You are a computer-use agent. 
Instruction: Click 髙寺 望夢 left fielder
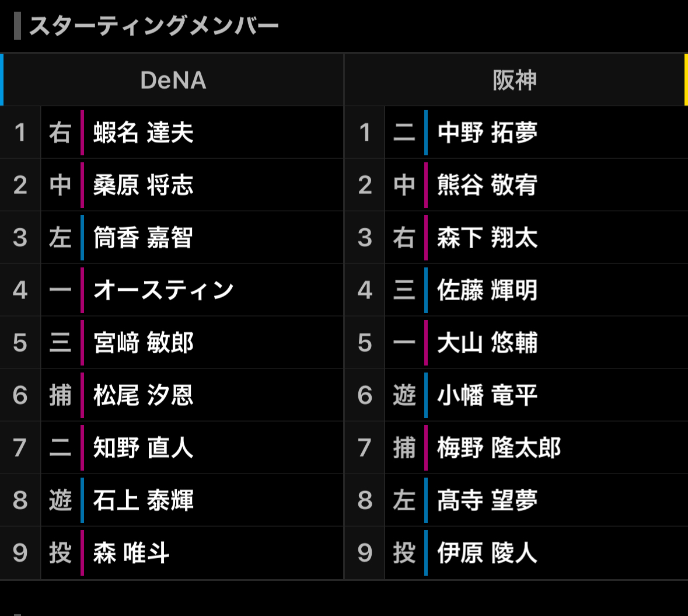487,500
